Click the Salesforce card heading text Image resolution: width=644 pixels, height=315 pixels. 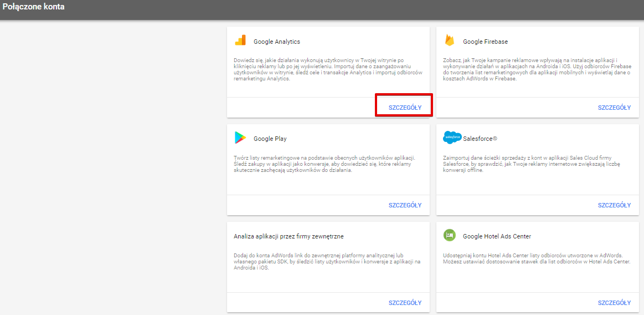pyautogui.click(x=480, y=139)
